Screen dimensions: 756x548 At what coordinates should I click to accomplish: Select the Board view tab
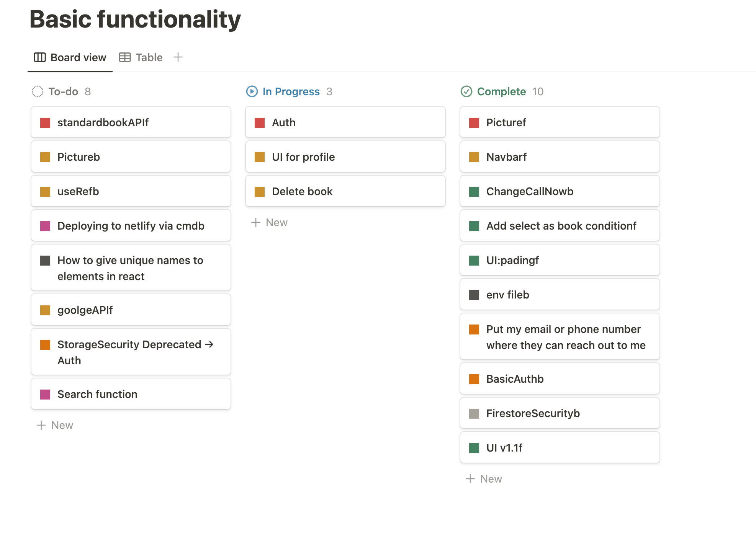point(78,57)
